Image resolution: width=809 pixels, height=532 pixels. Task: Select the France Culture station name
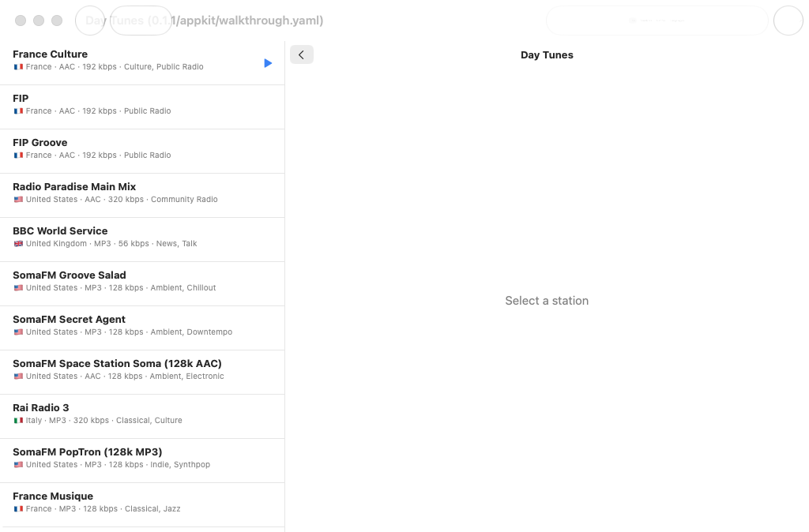pyautogui.click(x=50, y=54)
